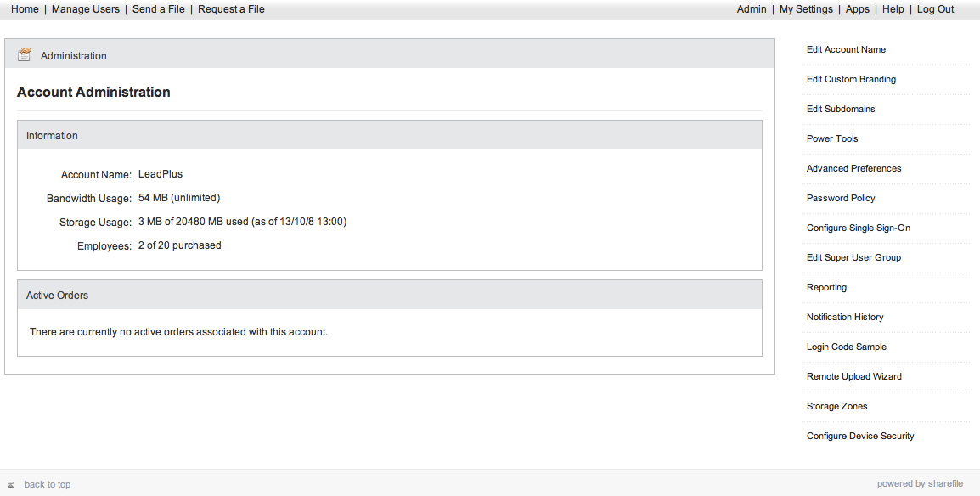View Notification History

[x=845, y=317]
